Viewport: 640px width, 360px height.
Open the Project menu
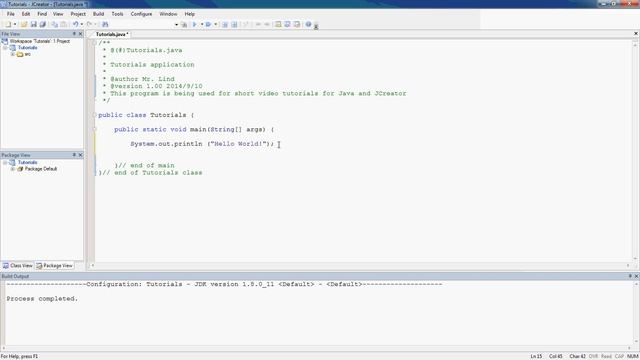click(78, 14)
